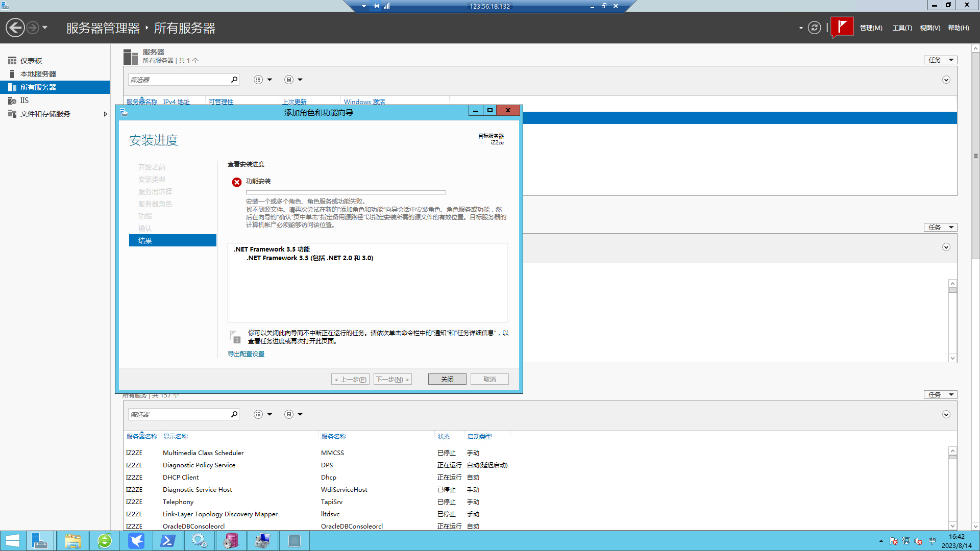
Task: Click the back navigation arrow
Action: tap(15, 28)
